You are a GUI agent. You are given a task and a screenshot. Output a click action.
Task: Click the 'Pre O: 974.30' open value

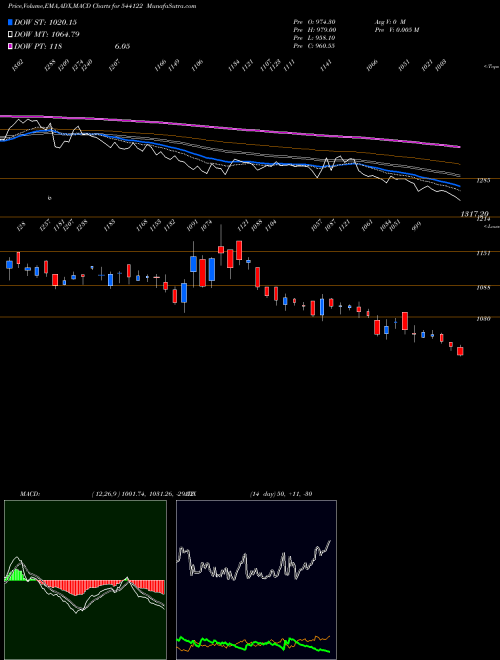314,22
